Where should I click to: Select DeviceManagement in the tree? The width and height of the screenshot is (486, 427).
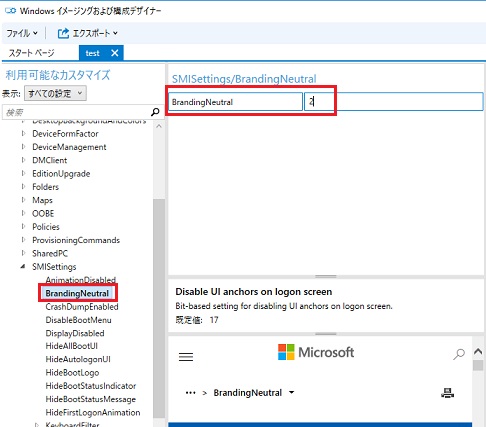(x=69, y=147)
